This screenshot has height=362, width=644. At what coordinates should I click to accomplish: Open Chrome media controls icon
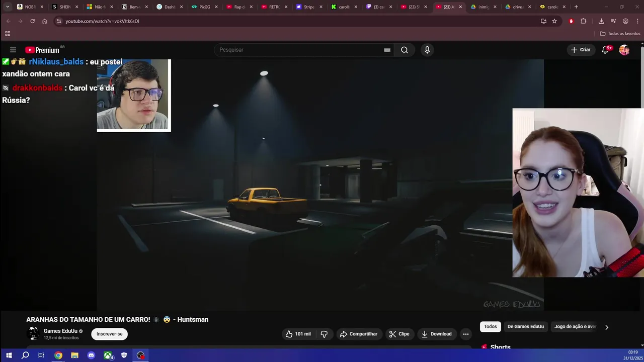point(613,21)
